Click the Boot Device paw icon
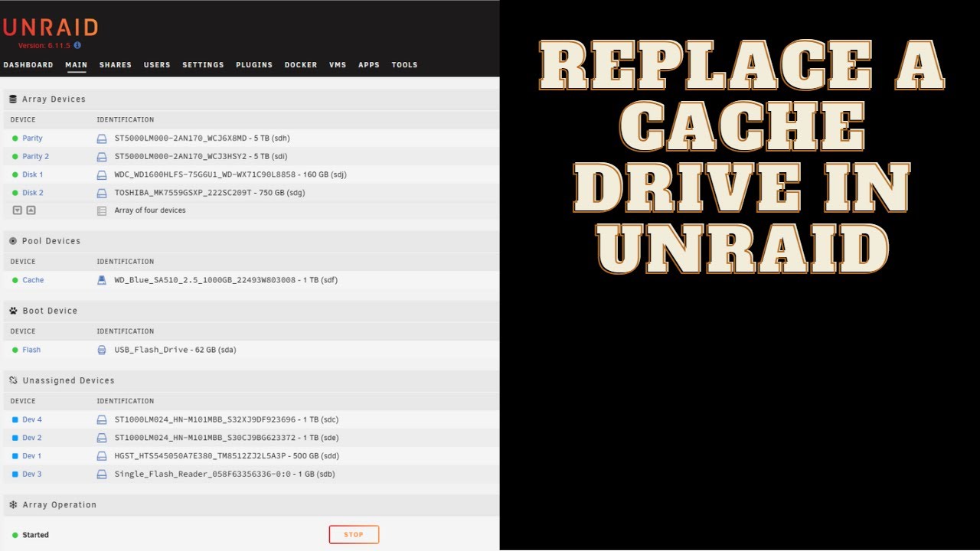 click(x=13, y=311)
